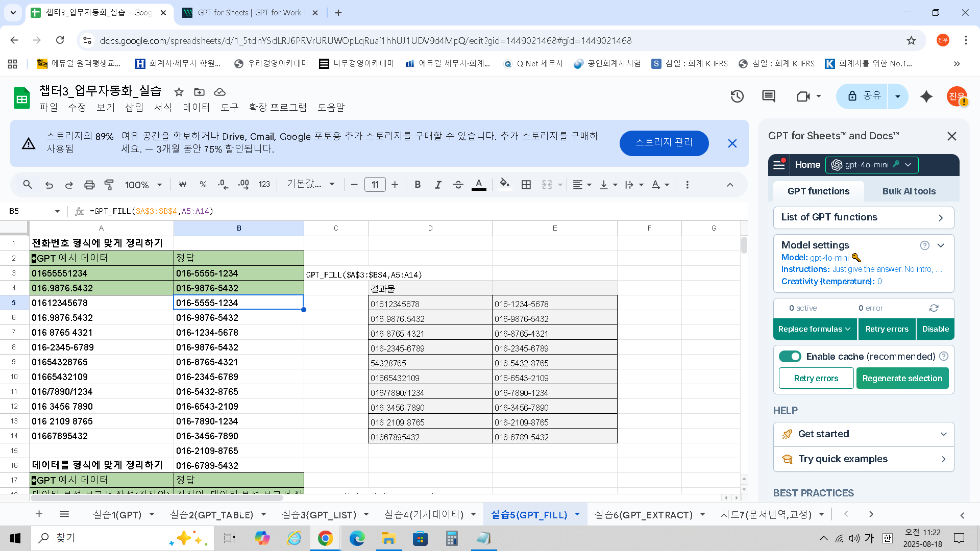Click the Gemini spark icon
This screenshot has width=980, height=551.
point(926,96)
